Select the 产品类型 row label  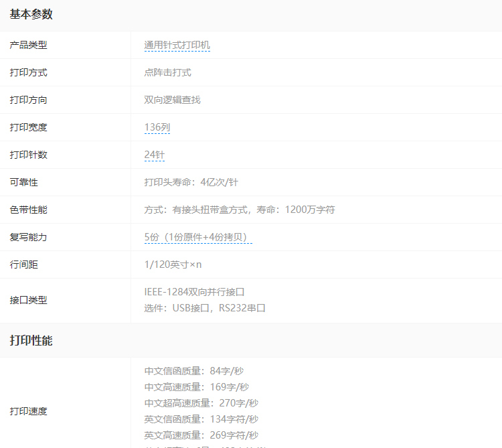coord(28,45)
